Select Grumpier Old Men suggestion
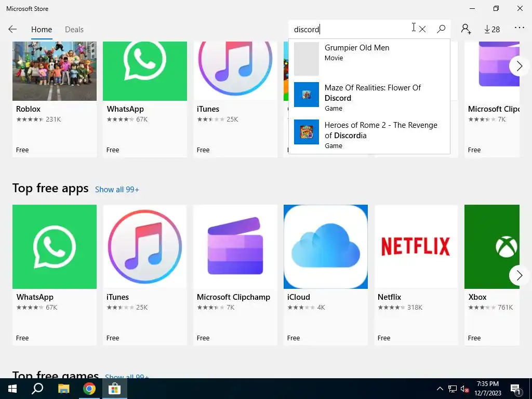The width and height of the screenshot is (532, 399). pyautogui.click(x=369, y=59)
